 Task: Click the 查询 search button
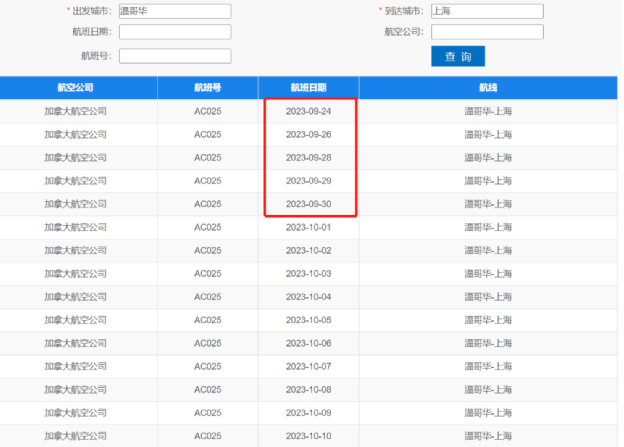[x=458, y=56]
